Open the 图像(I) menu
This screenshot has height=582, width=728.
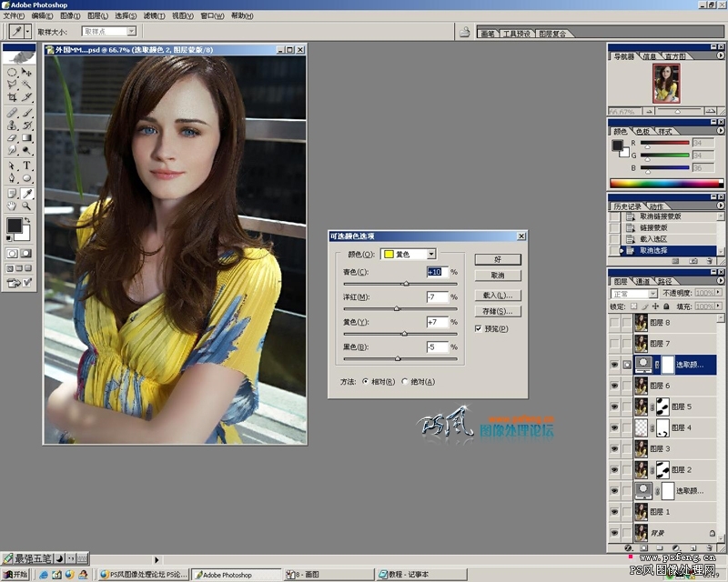pyautogui.click(x=70, y=15)
